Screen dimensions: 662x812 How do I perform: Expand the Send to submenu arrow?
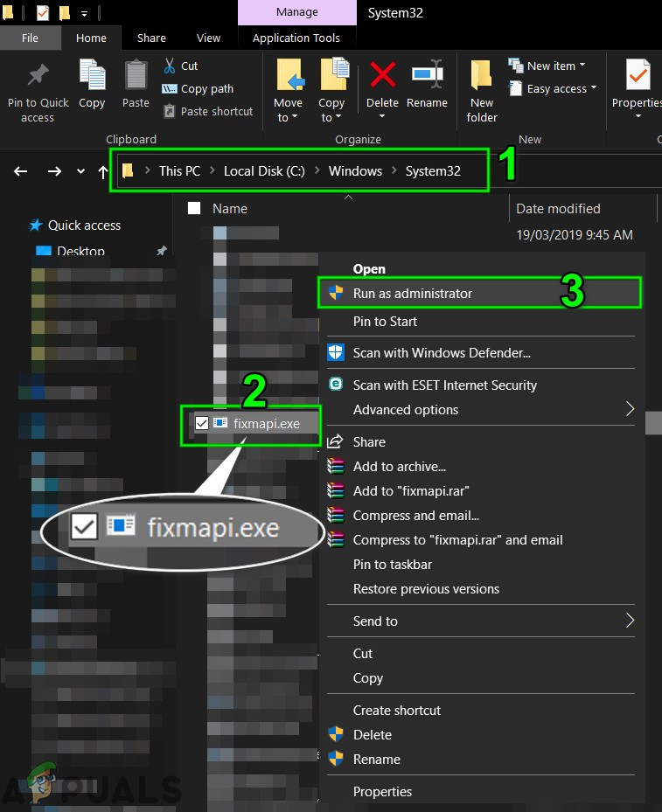(x=630, y=620)
